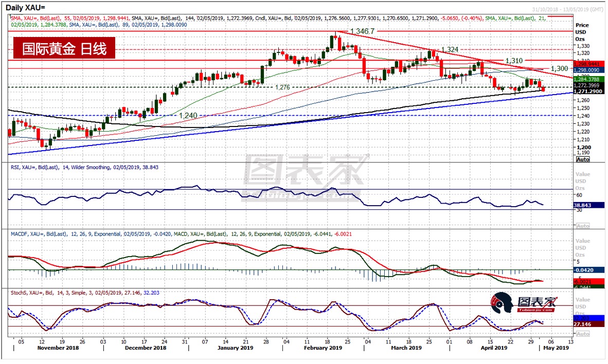Click the 1,240 support level annotation
This screenshot has height=364, width=608.
click(188, 116)
